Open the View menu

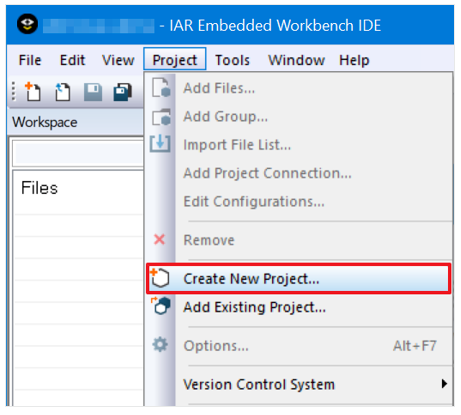click(118, 60)
